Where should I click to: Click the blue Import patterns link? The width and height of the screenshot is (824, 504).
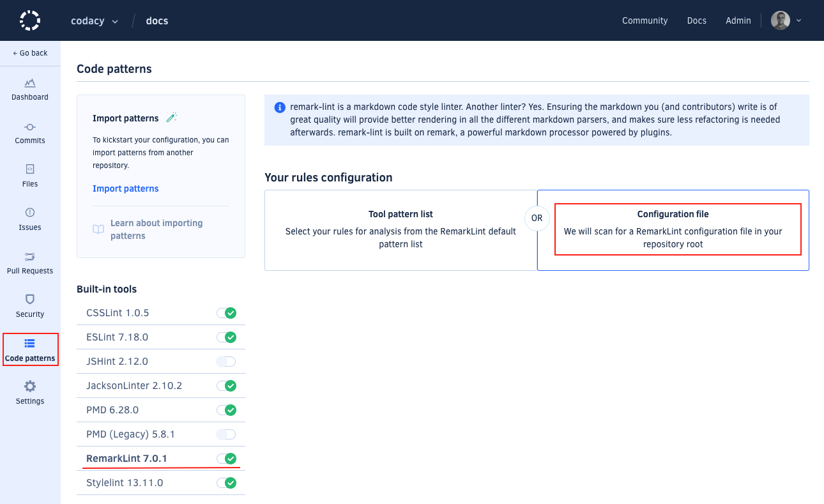coord(125,188)
